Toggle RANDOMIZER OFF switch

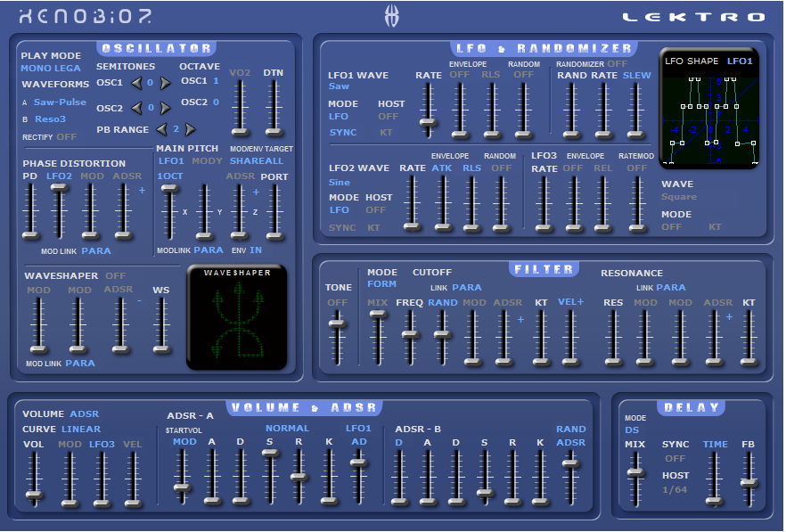pos(617,64)
